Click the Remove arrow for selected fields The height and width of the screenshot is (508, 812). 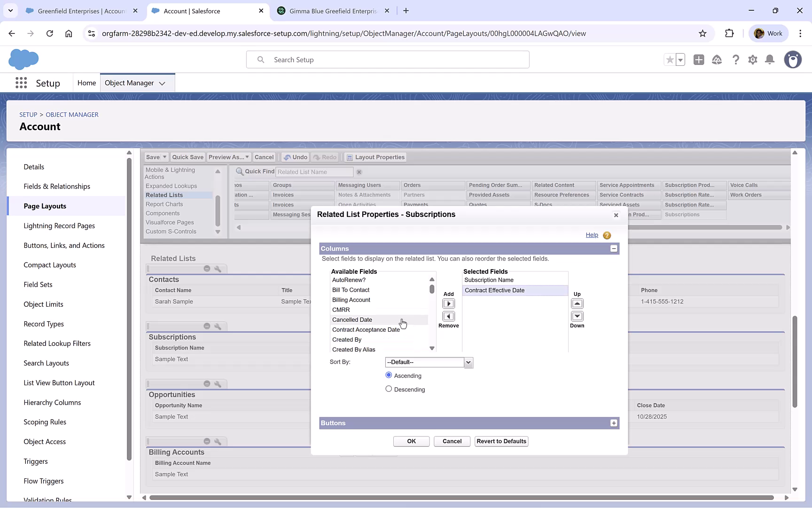[448, 317]
